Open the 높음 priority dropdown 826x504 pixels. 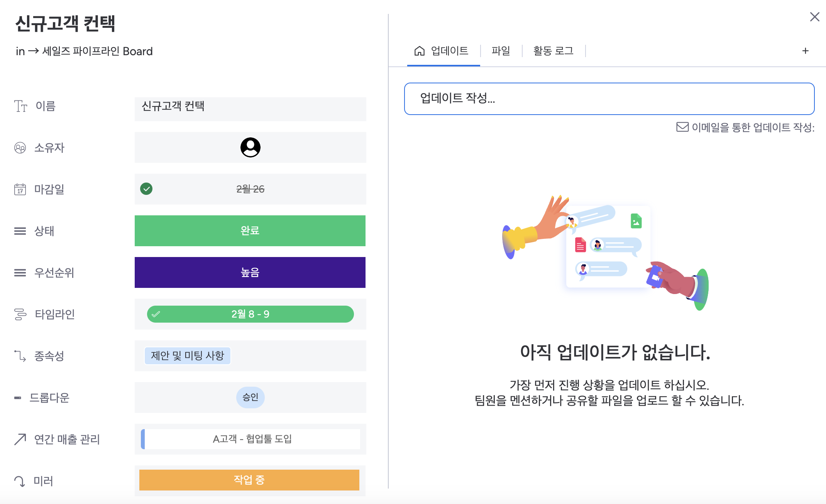click(x=250, y=272)
